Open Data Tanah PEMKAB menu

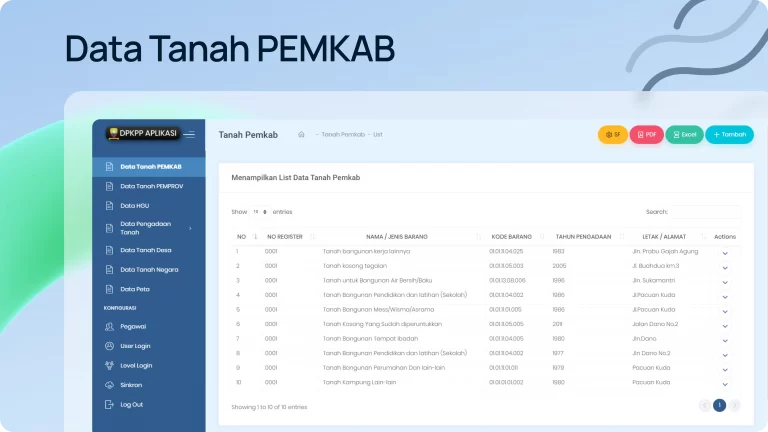click(149, 167)
